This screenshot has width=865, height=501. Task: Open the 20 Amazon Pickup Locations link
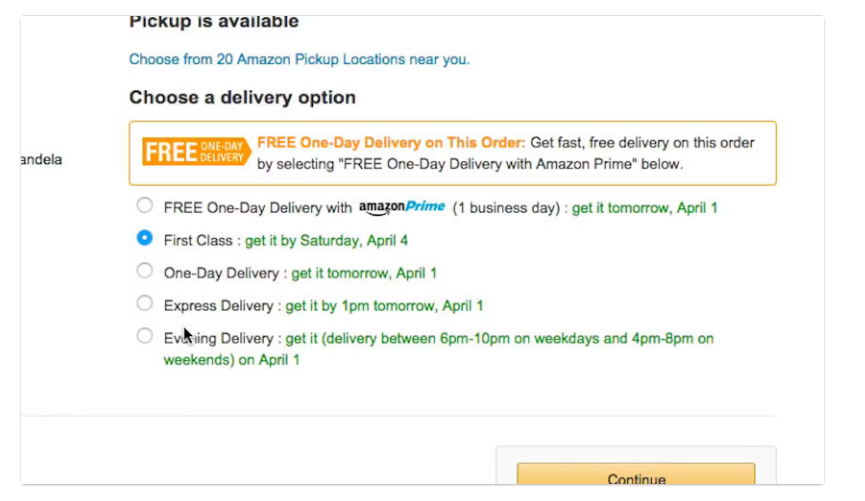pyautogui.click(x=300, y=60)
